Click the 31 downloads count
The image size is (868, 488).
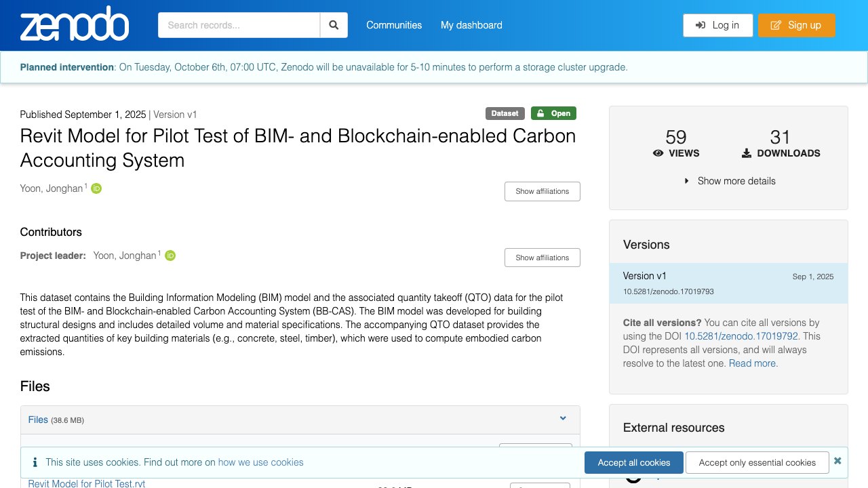(781, 138)
